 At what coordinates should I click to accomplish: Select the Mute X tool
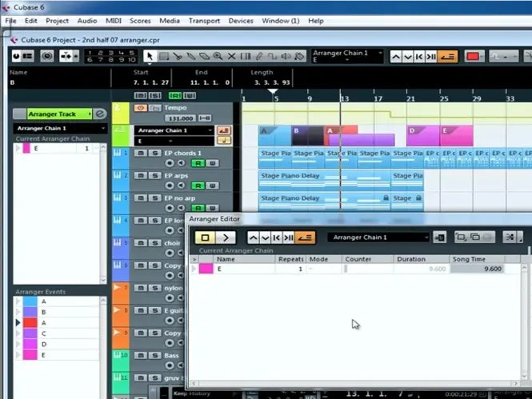231,56
